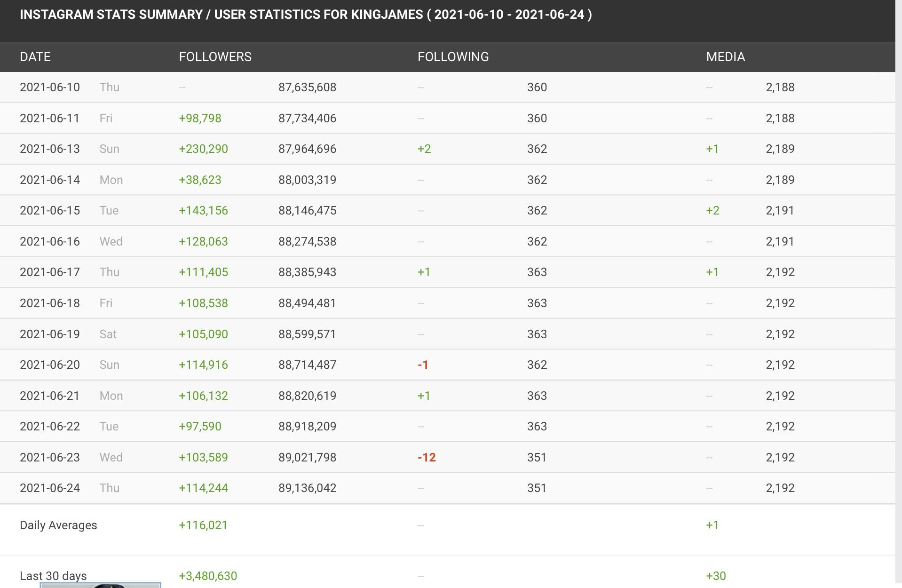Click the 2021-06-24 date cell
The width and height of the screenshot is (902, 588).
50,488
